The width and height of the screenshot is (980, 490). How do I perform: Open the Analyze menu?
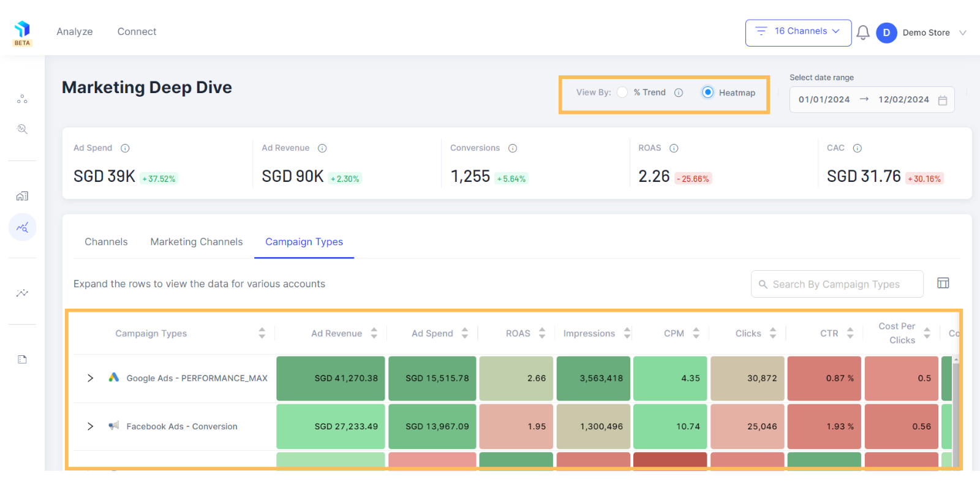pyautogui.click(x=75, y=32)
